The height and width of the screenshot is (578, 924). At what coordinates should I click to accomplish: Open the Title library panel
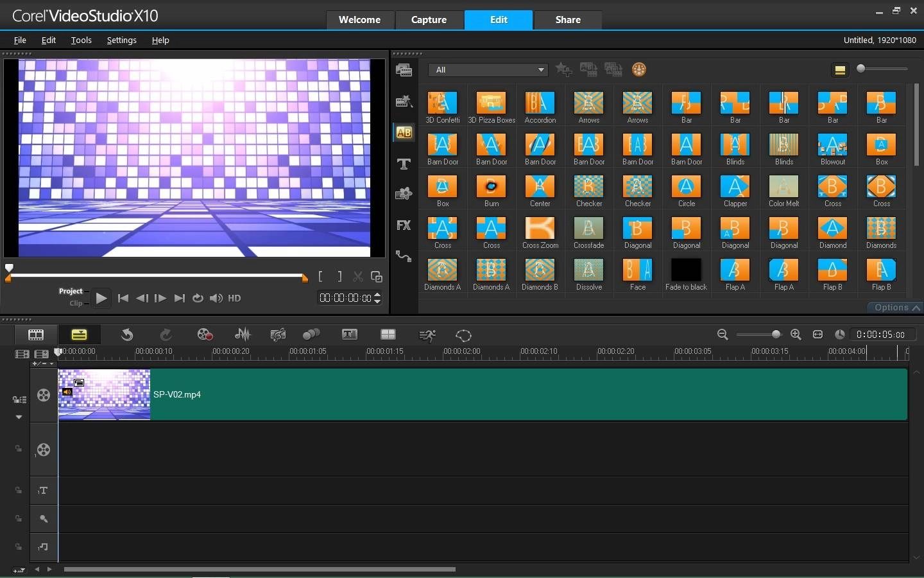point(404,164)
